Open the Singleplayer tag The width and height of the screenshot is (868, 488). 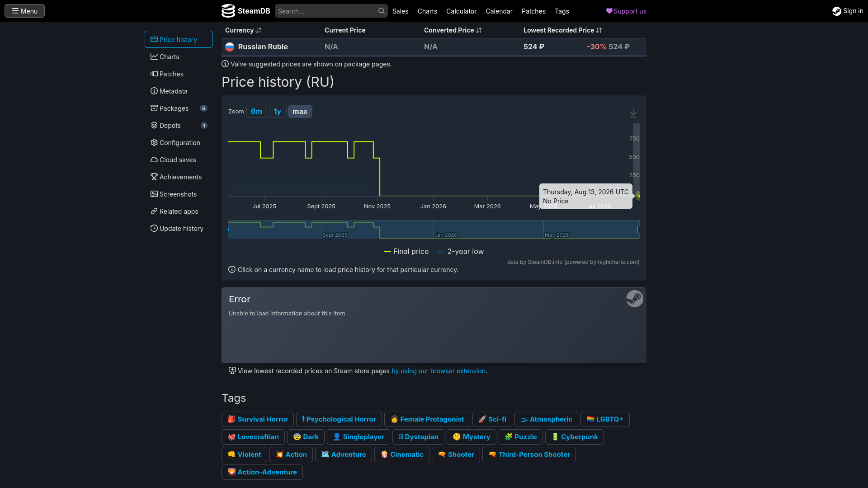[359, 437]
